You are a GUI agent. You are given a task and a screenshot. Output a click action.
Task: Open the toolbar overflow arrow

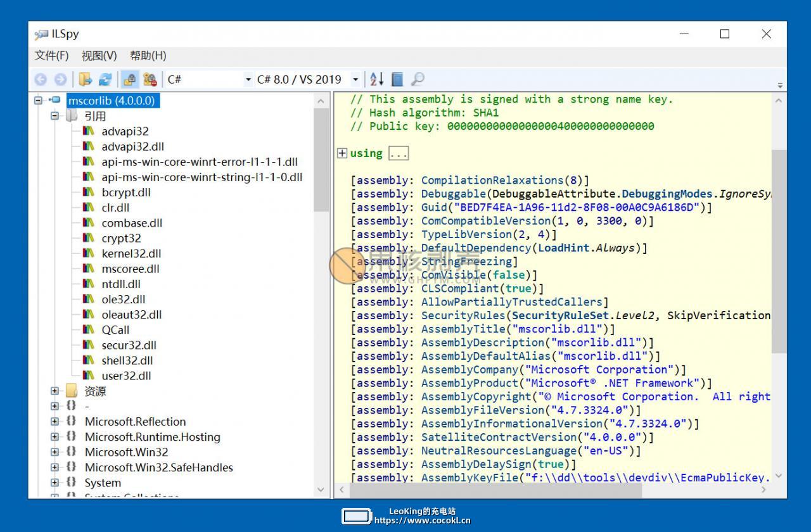click(780, 85)
